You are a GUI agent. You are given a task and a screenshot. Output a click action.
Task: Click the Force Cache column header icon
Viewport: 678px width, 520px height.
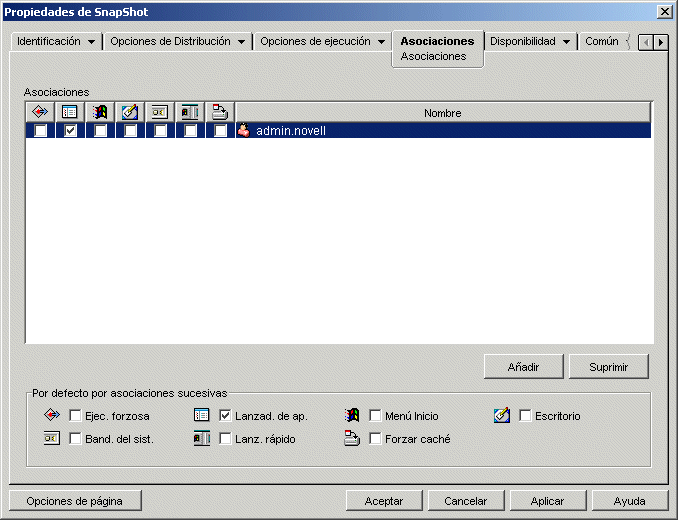[220, 112]
